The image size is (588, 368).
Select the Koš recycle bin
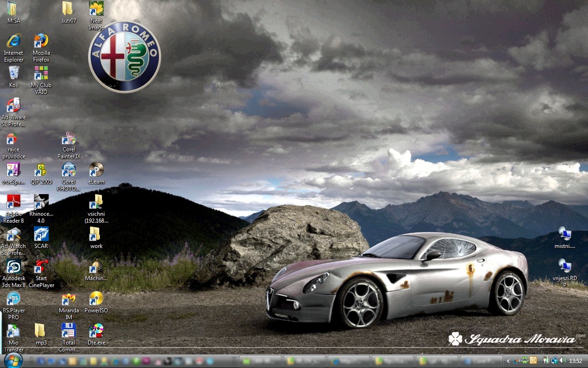pos(14,74)
